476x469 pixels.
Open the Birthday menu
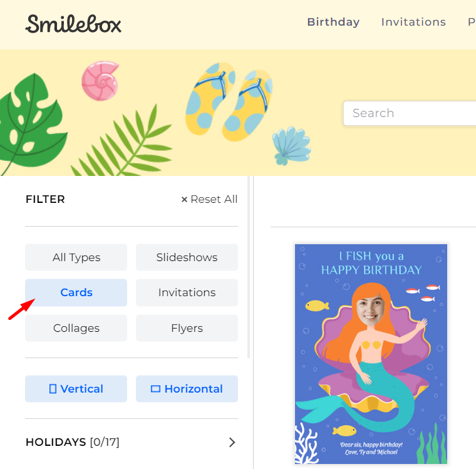(x=333, y=22)
